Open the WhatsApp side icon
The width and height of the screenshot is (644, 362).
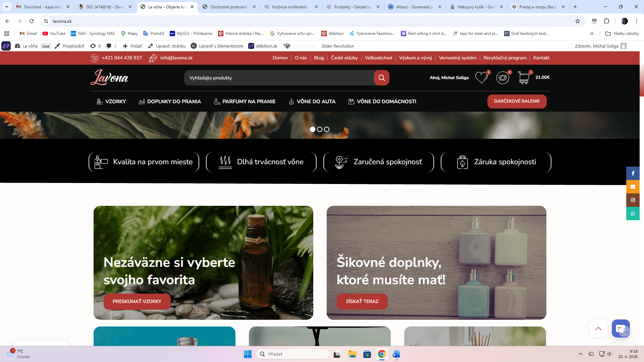click(x=633, y=214)
